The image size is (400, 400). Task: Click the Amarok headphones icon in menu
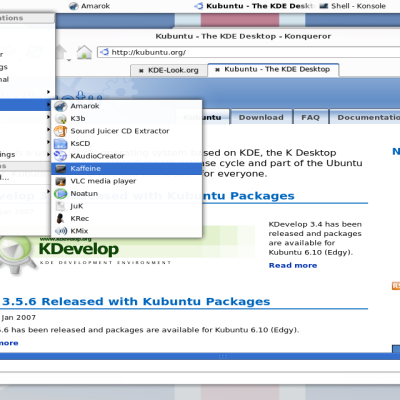(x=61, y=106)
